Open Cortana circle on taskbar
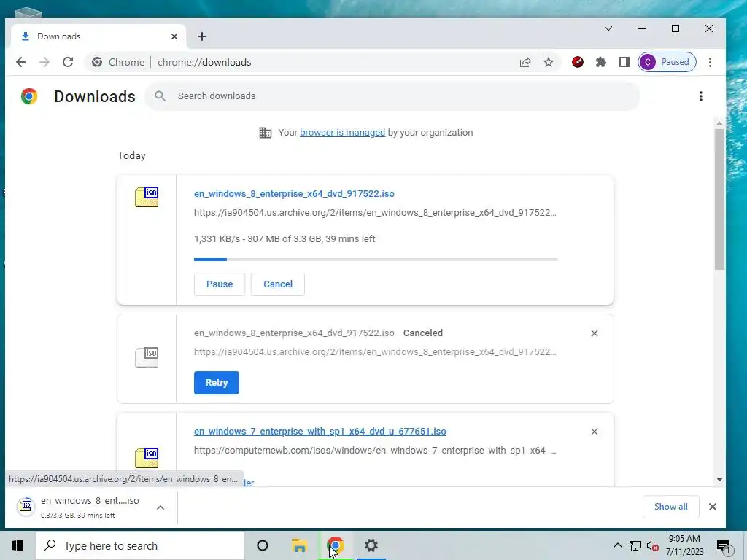 click(263, 545)
